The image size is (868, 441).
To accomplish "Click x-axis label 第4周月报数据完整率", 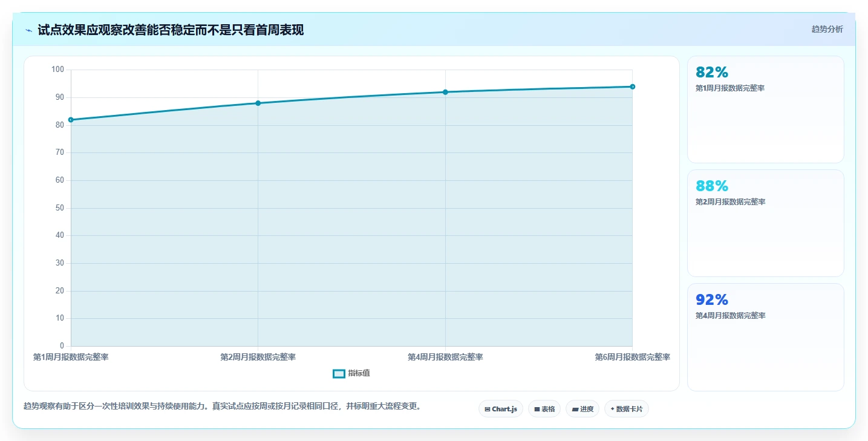I will tap(445, 357).
